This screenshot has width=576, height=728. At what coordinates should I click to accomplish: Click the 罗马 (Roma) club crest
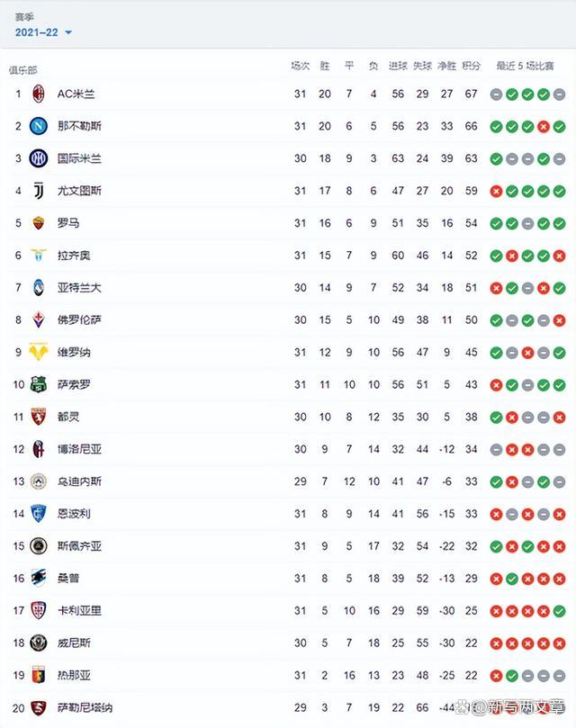[x=39, y=223]
